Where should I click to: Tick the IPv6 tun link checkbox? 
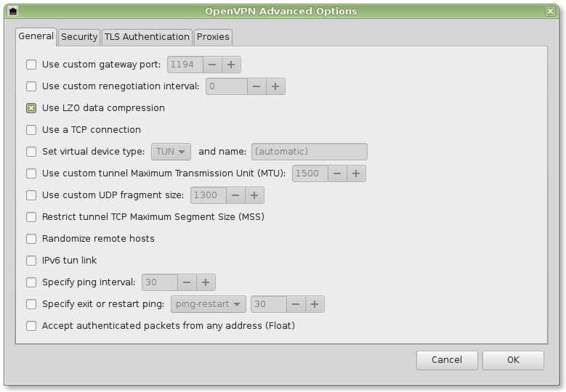31,261
